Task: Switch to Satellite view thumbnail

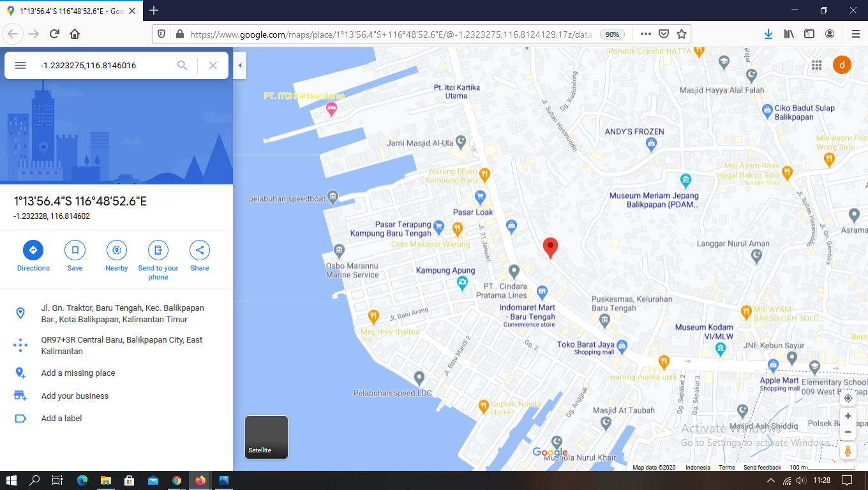Action: (267, 437)
